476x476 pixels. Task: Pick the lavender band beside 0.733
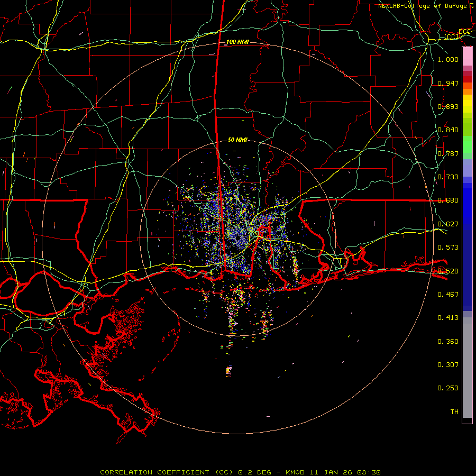(467, 168)
